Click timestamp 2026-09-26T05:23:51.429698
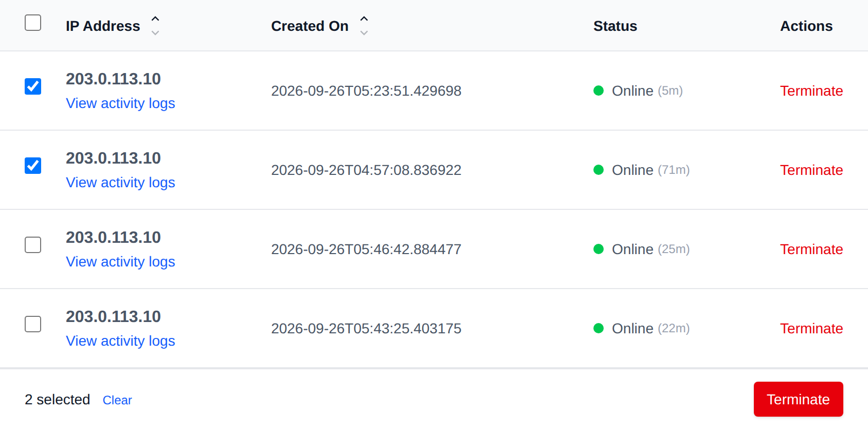Screen dimensions: 868x429 coord(366,91)
